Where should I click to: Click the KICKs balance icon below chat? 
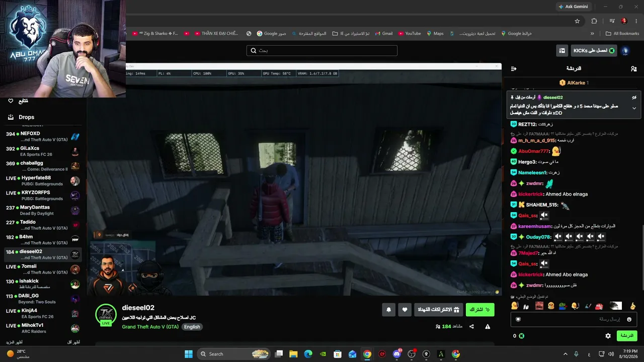coord(522,336)
